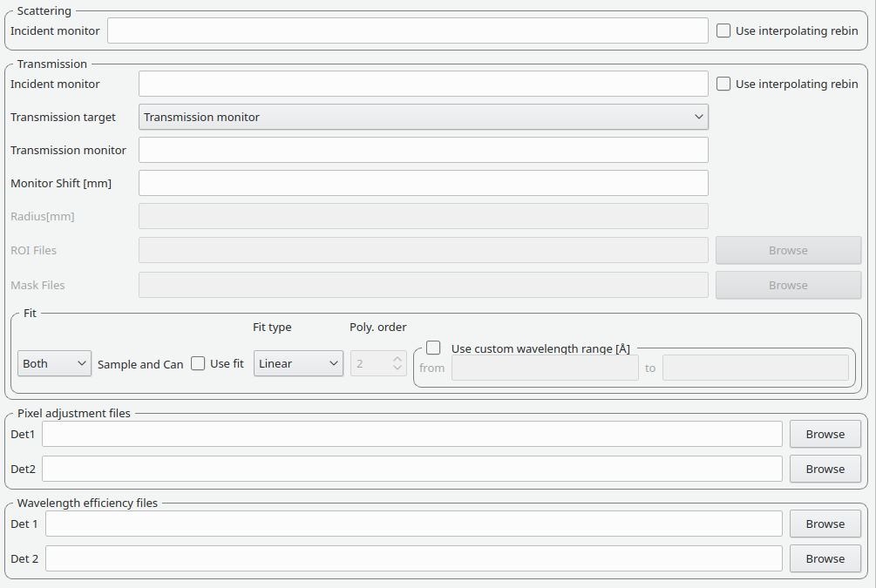This screenshot has width=876, height=588.
Task: Focus the Transmission monitor input field
Action: [x=423, y=150]
